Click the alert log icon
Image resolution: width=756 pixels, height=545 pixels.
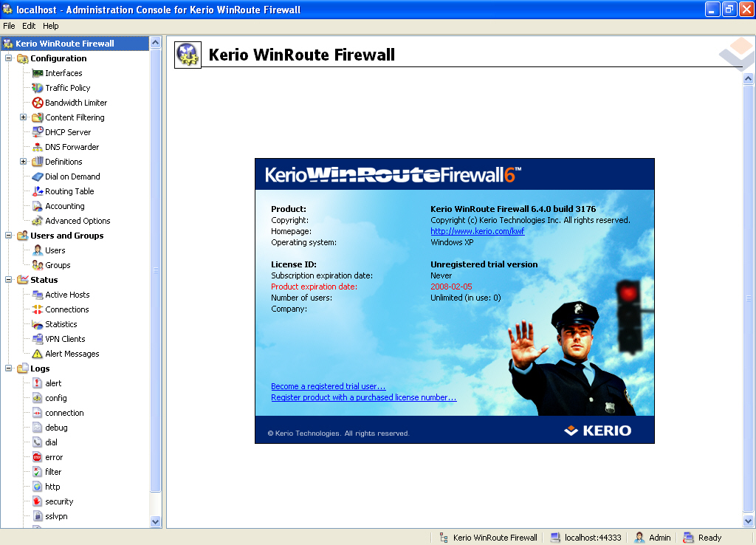tap(38, 383)
